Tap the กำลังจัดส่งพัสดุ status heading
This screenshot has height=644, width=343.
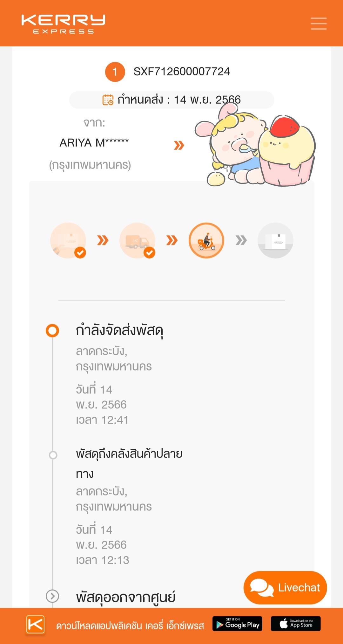(119, 330)
